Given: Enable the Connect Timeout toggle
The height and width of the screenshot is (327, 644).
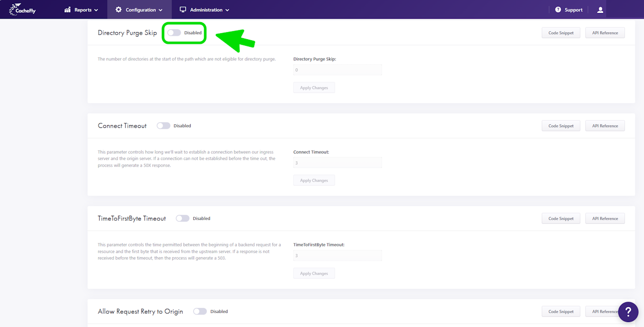Looking at the screenshot, I should coord(164,126).
